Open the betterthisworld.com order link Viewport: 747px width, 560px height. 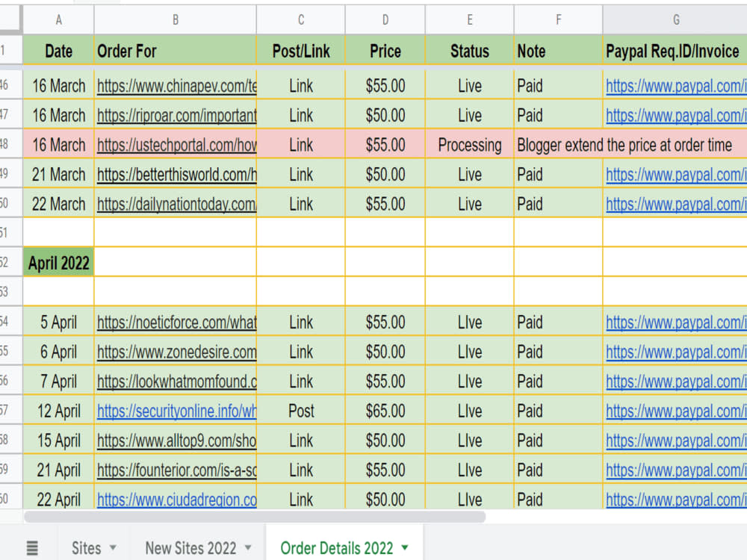(177, 175)
